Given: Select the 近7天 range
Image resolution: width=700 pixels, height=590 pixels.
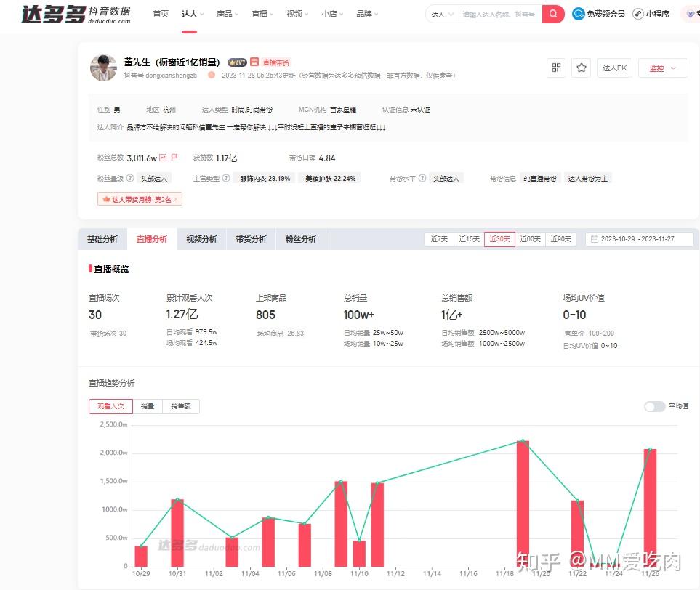Looking at the screenshot, I should (439, 239).
